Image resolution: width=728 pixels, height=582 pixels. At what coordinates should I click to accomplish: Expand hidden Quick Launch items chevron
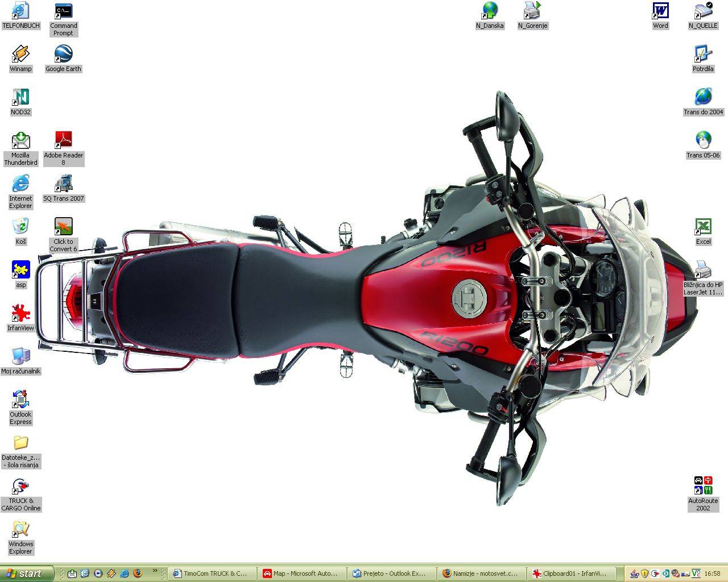coord(155,571)
